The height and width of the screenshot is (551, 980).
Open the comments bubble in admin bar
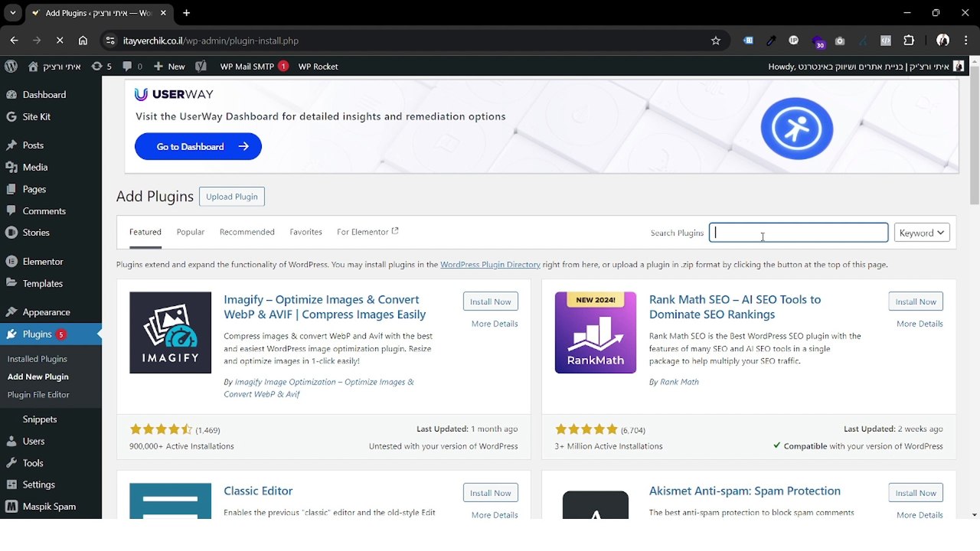(132, 67)
